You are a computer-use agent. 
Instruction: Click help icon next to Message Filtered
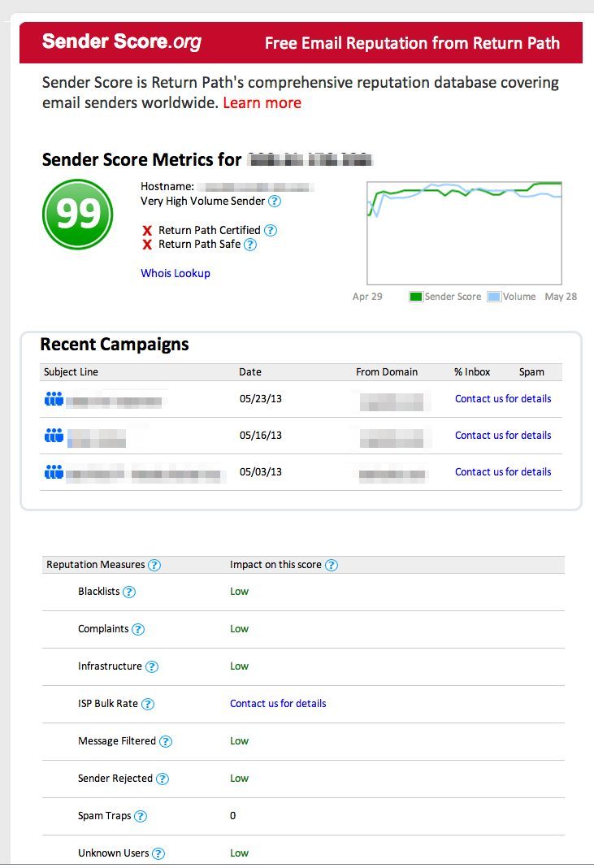click(166, 742)
